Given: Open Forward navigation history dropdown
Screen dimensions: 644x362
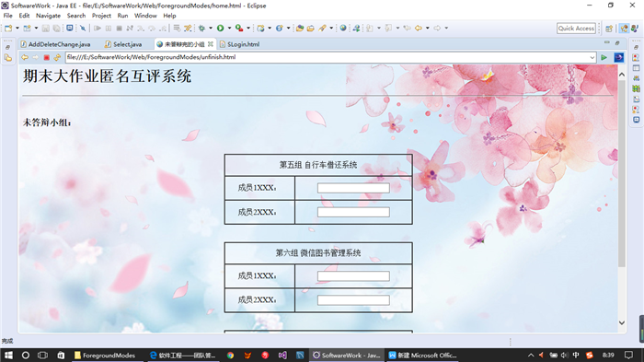Looking at the screenshot, I should [446, 28].
